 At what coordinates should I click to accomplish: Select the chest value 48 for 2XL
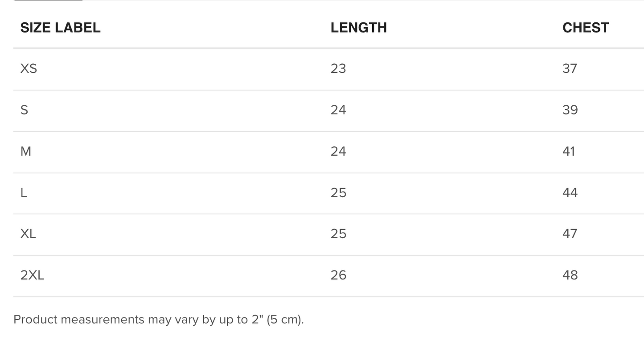click(x=570, y=275)
